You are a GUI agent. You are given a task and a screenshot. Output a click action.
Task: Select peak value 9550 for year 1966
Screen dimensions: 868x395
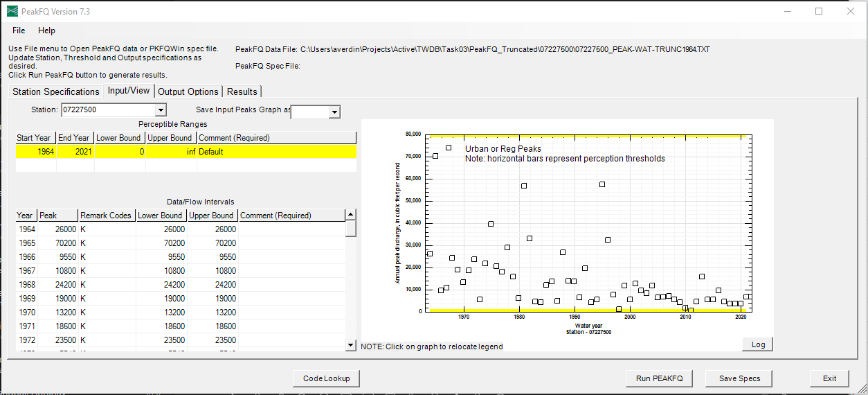click(x=57, y=257)
